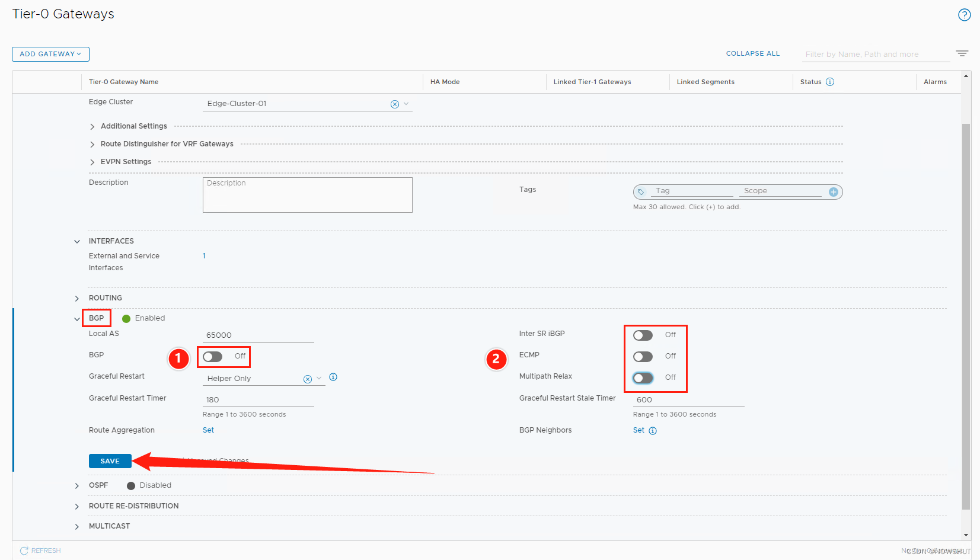Enable the Multipath Relax switch
980x560 pixels.
(x=643, y=378)
